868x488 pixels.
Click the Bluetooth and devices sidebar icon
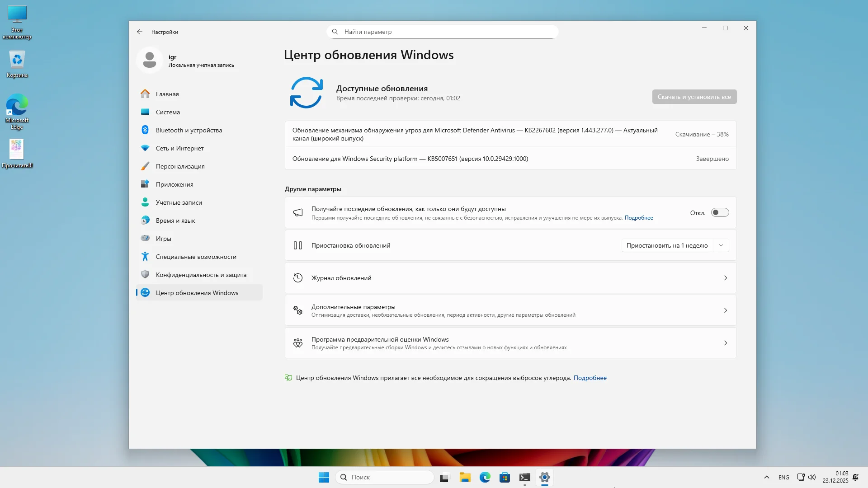tap(145, 130)
